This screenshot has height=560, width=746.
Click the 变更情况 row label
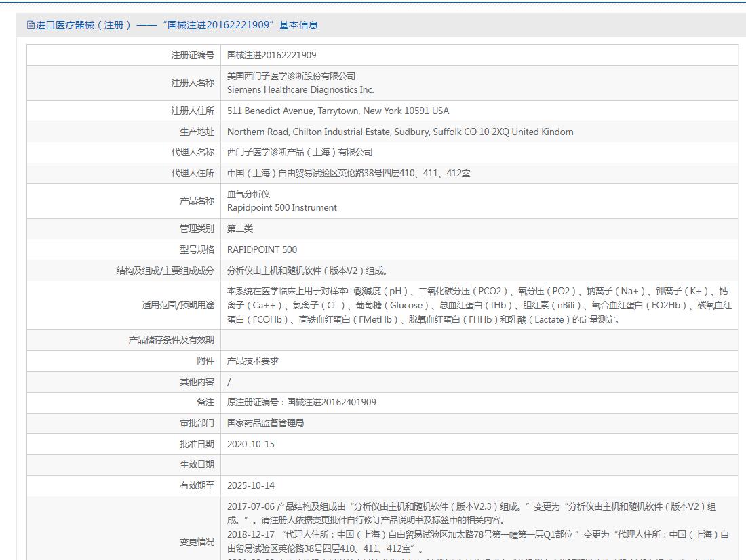coord(197,542)
